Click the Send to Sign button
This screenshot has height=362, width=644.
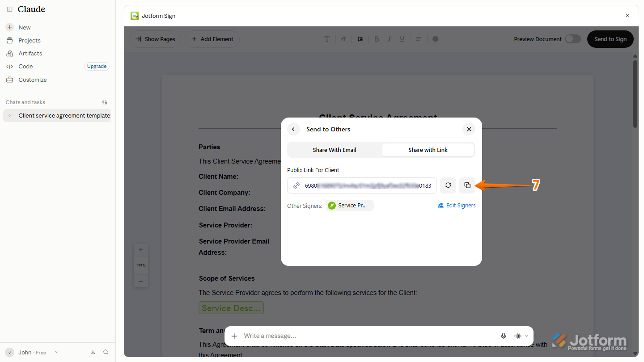[x=610, y=39]
